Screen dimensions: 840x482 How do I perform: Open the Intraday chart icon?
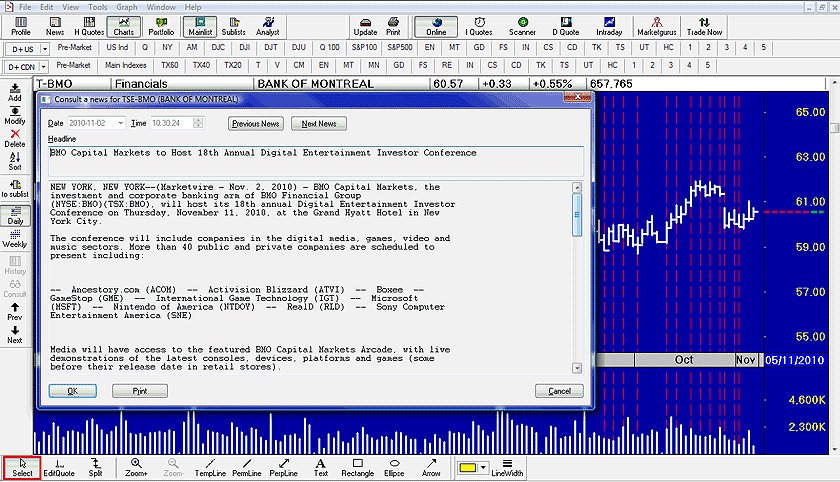[609, 26]
